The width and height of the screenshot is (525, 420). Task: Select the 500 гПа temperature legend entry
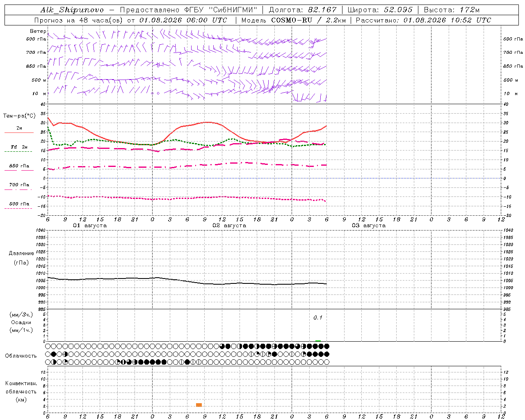point(19,204)
